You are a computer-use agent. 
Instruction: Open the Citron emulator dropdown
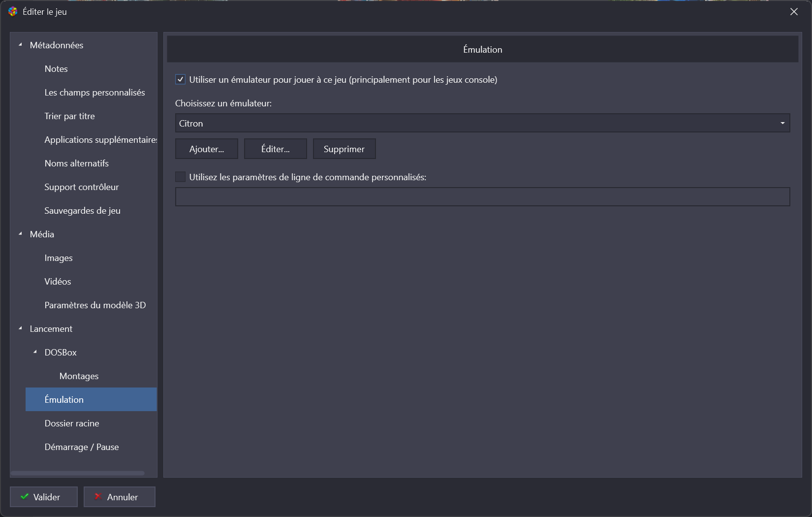click(x=482, y=123)
